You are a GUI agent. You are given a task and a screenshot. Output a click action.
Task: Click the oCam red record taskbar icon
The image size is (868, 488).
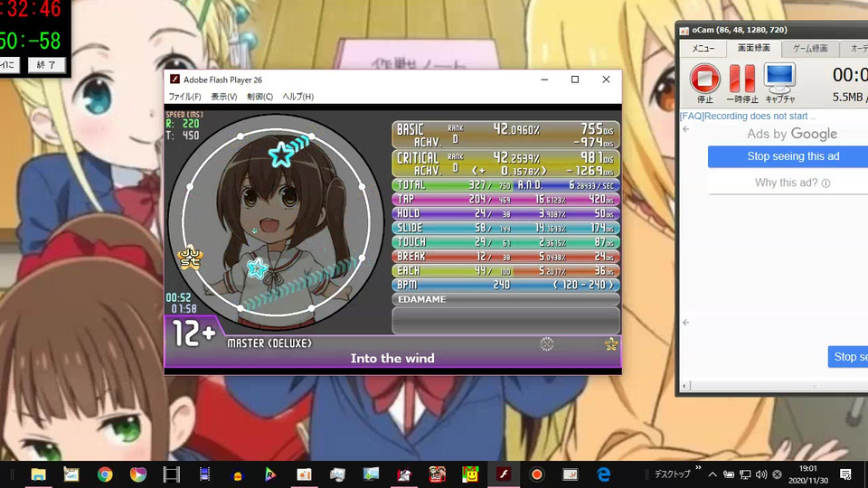[x=536, y=474]
